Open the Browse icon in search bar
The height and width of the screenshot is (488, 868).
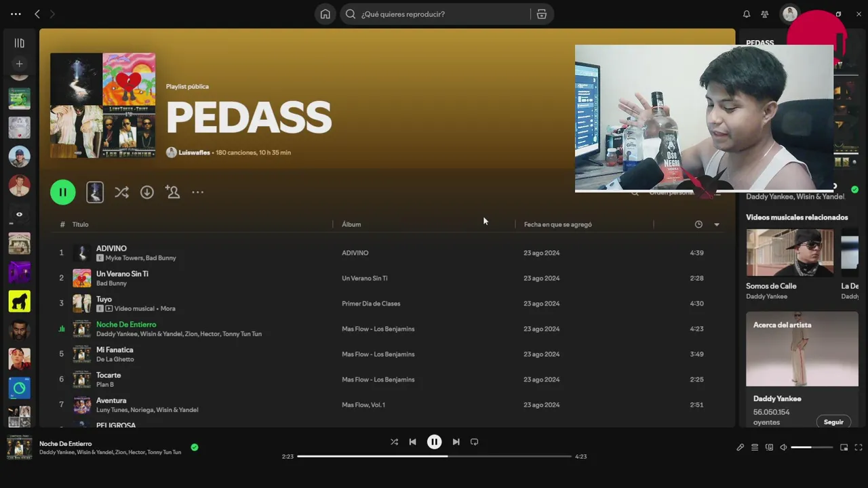point(541,14)
